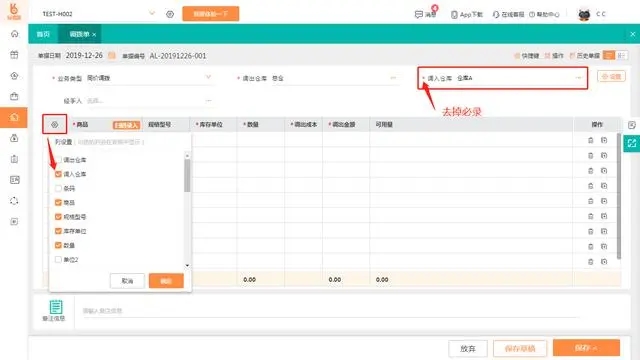Open the 调入仓库 warehouse selector
The image size is (640, 360).
(520, 78)
